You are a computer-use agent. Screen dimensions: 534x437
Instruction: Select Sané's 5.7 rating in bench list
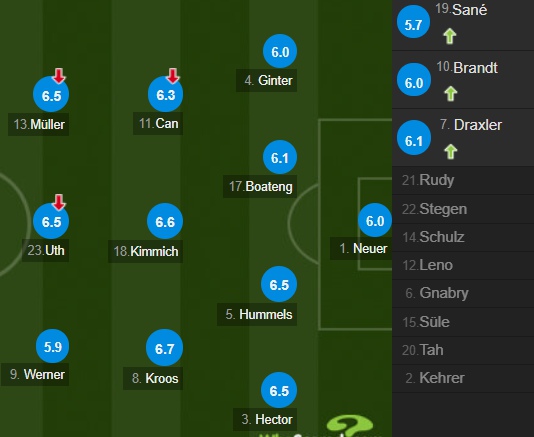[x=413, y=22]
